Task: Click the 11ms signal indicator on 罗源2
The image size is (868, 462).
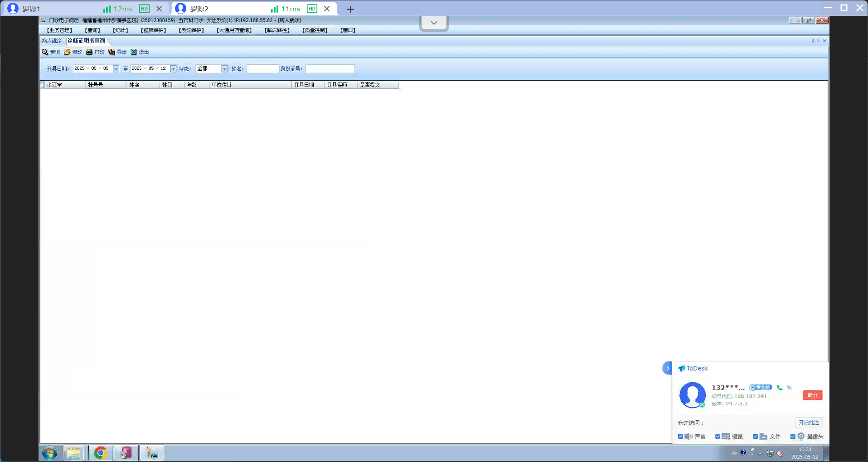Action: [x=286, y=9]
